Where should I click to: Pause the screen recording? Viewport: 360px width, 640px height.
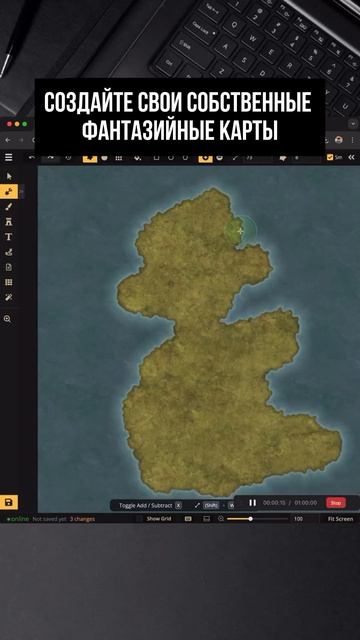[253, 503]
